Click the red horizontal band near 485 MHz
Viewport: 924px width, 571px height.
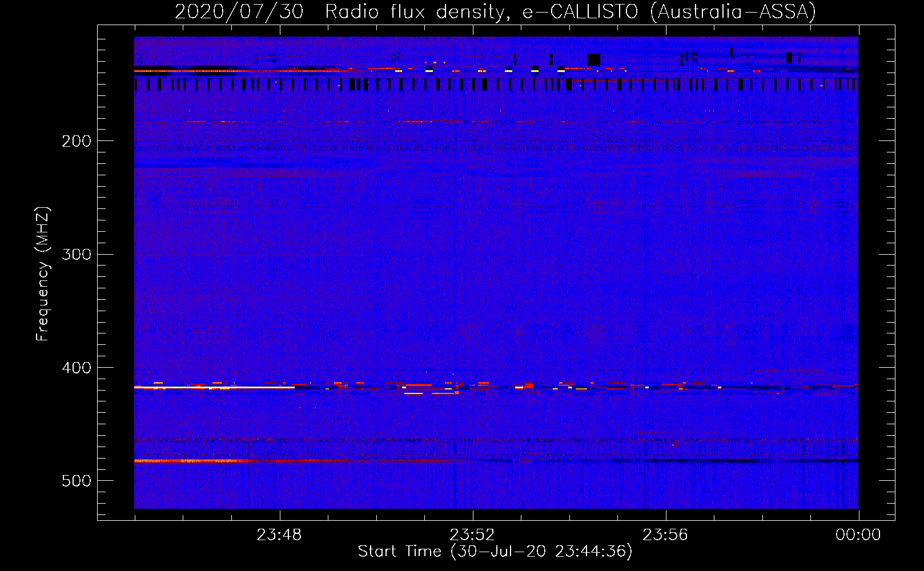tap(291, 460)
